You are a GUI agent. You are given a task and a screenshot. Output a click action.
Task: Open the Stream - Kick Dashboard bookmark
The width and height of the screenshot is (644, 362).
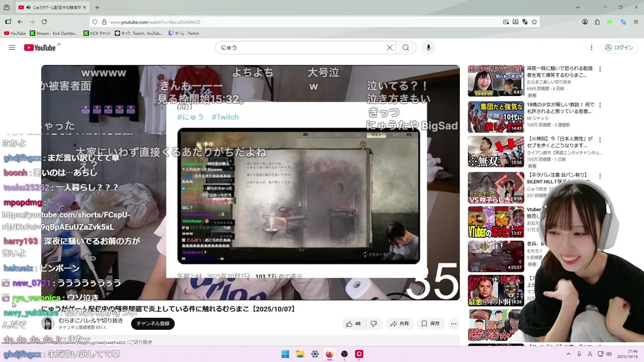(x=54, y=34)
